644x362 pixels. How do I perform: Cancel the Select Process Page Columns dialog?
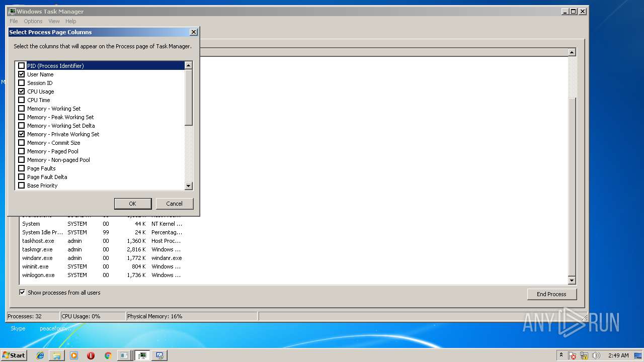[174, 204]
